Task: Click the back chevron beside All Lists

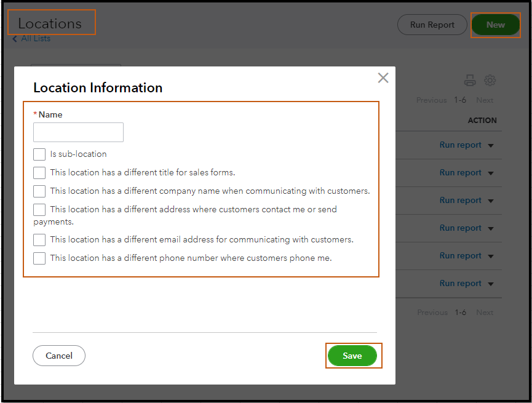Action: tap(15, 39)
